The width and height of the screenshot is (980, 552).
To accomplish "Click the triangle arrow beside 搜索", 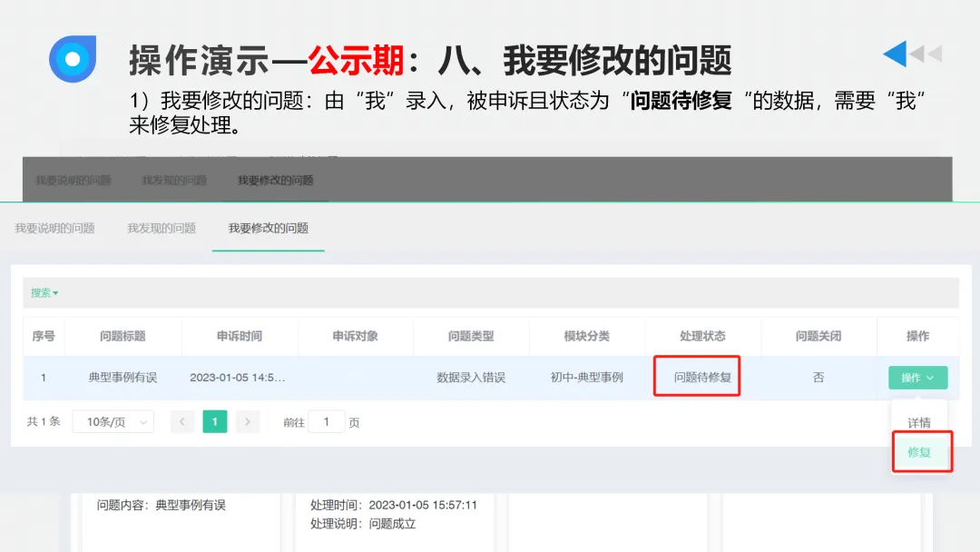I will coord(55,293).
